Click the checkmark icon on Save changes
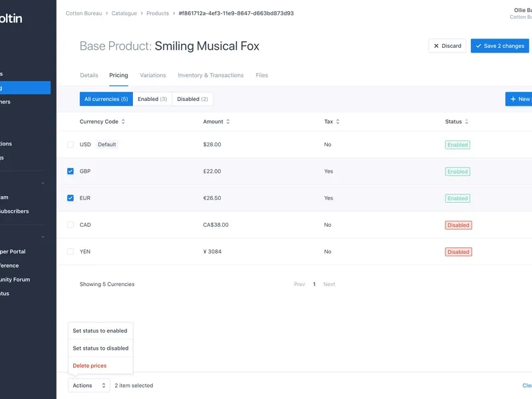 tap(479, 46)
